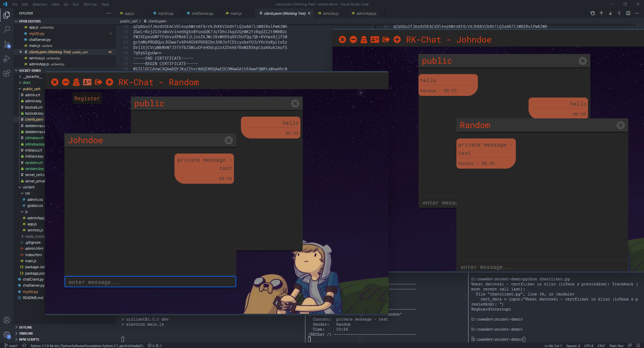Image resolution: width=644 pixels, height=348 pixels.
Task: Click the ID card icon in RK-Chat Random window
Action: click(x=87, y=82)
